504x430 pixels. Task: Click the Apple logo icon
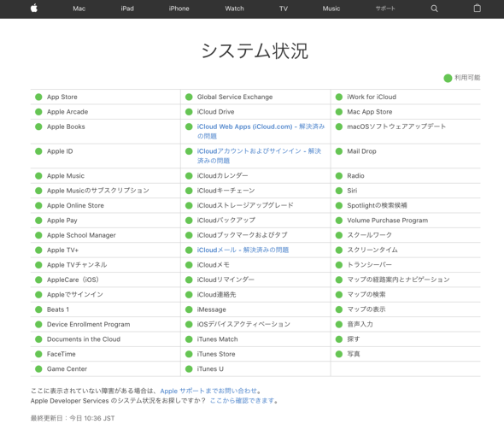click(x=34, y=9)
